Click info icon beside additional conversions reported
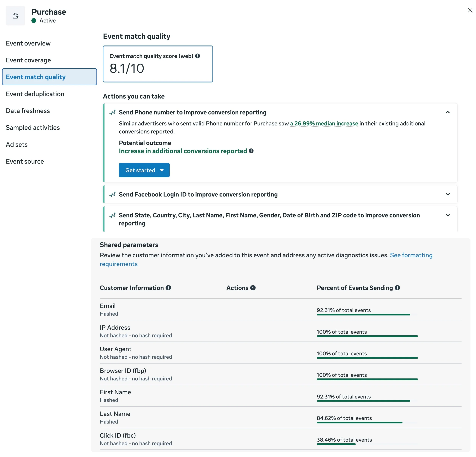The image size is (476, 457). tap(251, 151)
